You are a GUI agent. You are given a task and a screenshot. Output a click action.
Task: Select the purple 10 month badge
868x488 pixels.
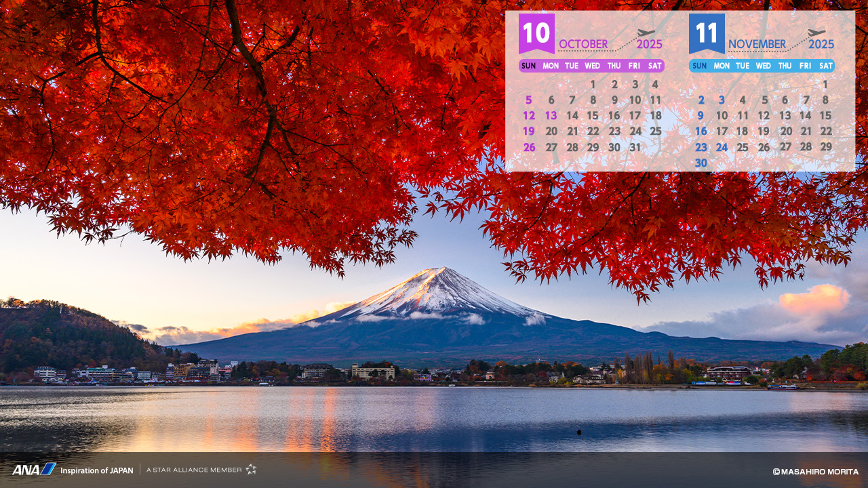click(536, 33)
